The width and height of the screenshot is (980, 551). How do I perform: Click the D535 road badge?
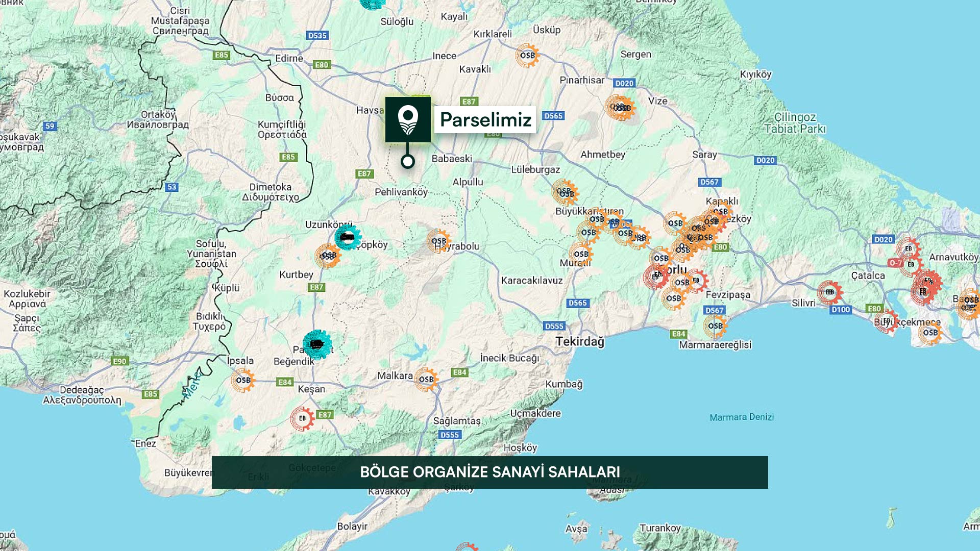tap(317, 36)
